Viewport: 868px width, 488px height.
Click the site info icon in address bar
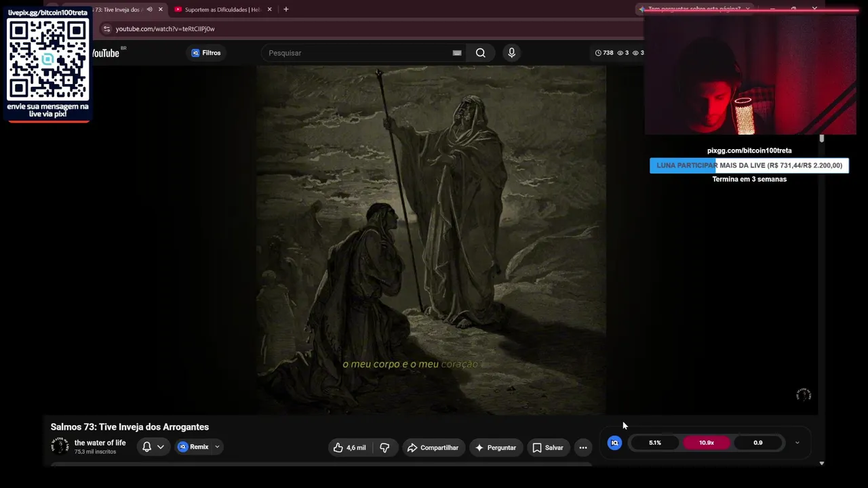106,29
